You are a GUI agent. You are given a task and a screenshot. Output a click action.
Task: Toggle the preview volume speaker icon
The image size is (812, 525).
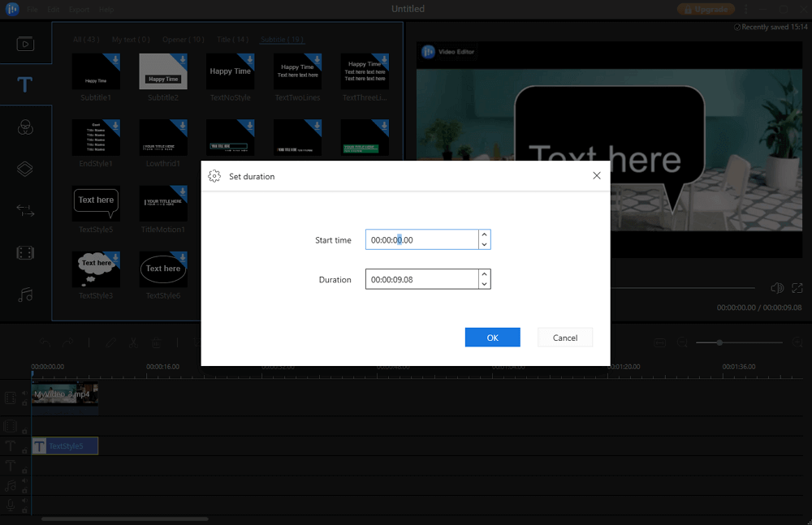click(777, 288)
